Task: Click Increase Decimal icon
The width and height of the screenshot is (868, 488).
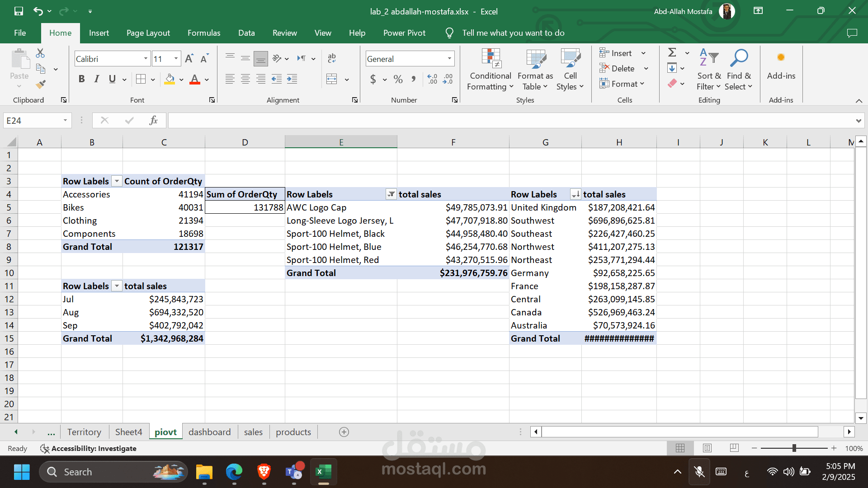Action: tap(432, 80)
